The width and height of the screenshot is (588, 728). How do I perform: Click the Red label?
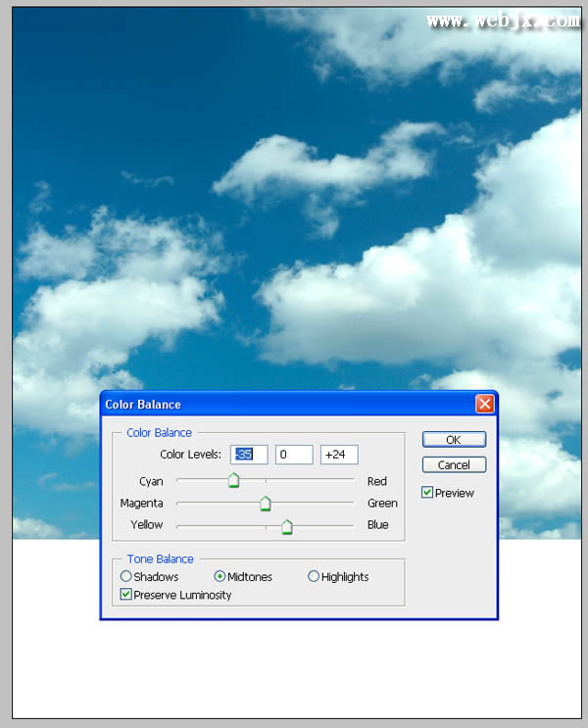[x=377, y=481]
